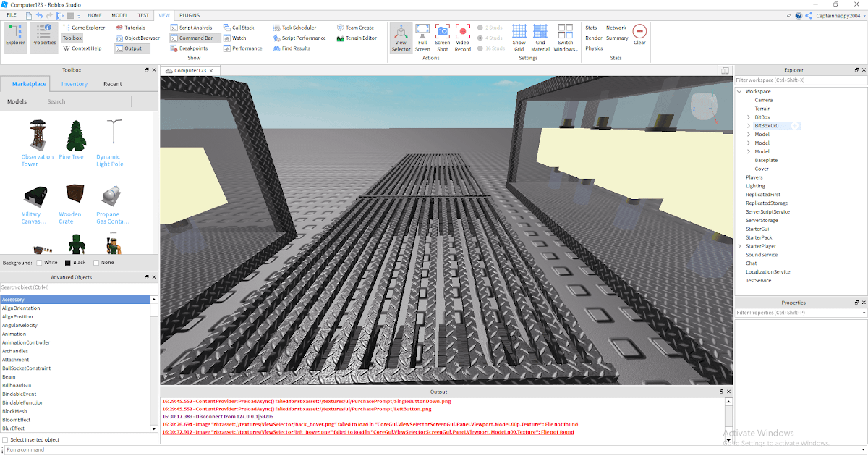Open the Call Stack window
This screenshot has width=868, height=456.
coord(239,28)
